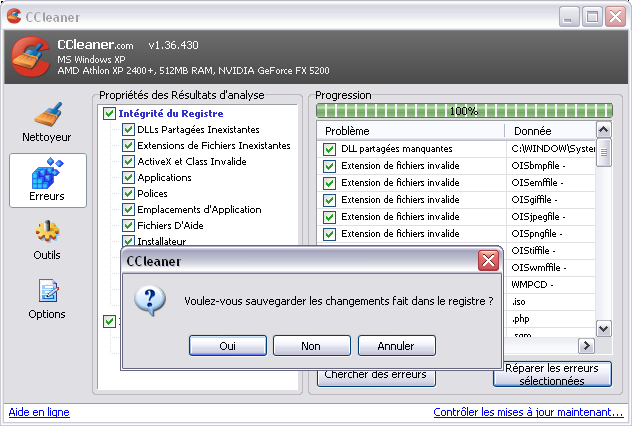Select the .php data cell
632x426 pixels.
[x=551, y=319]
